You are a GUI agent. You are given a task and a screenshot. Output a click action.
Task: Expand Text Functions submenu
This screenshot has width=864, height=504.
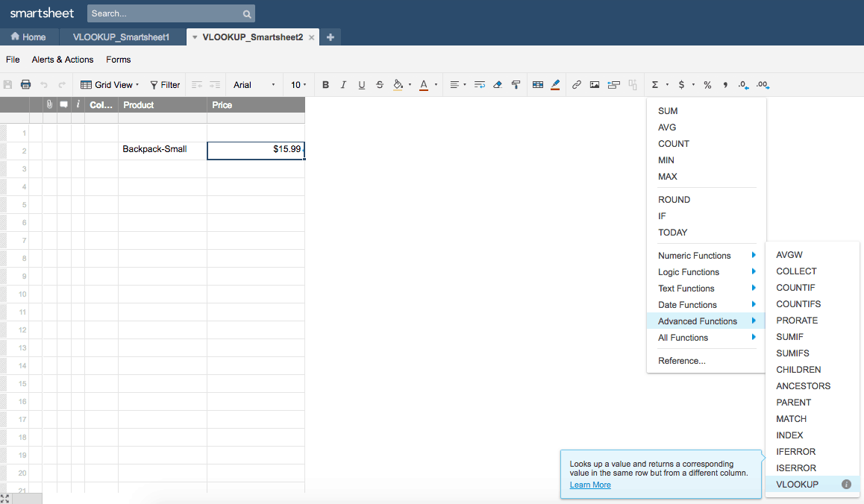pos(707,289)
